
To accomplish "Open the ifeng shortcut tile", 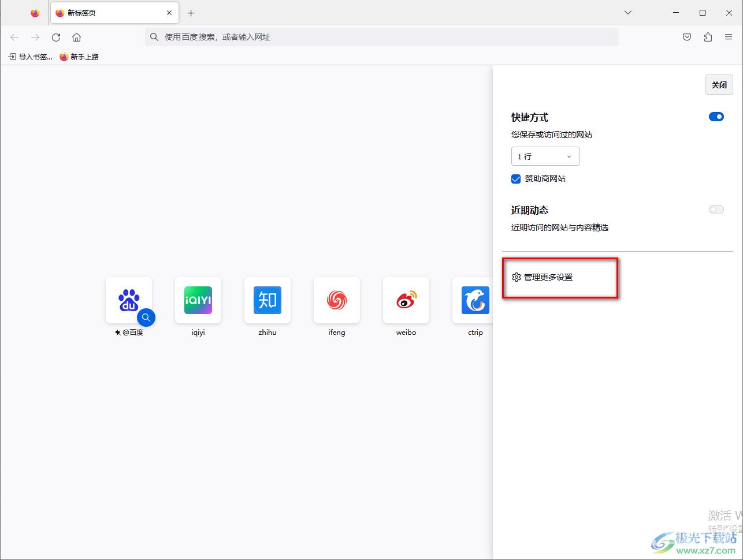I will [337, 300].
